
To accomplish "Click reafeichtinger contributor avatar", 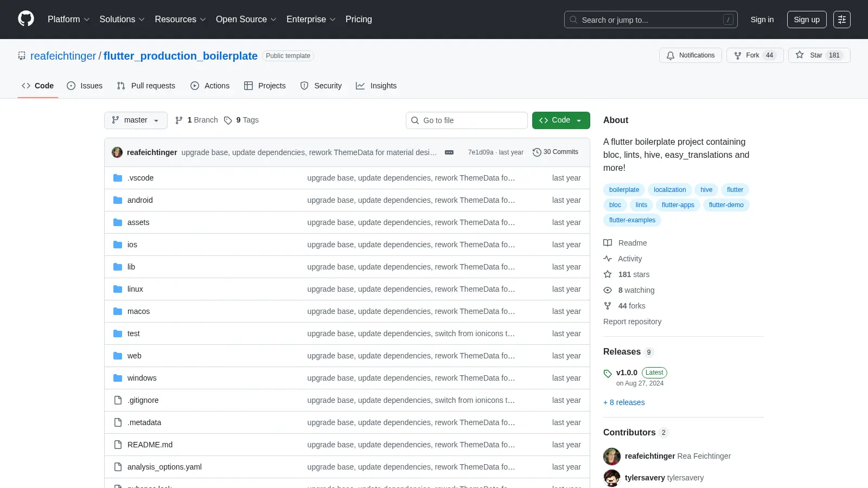I will (x=612, y=456).
